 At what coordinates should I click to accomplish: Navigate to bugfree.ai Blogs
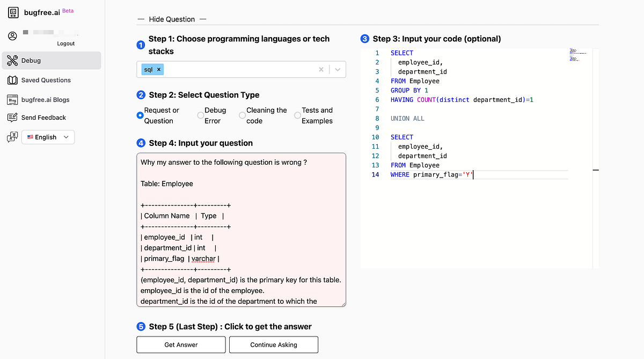pos(45,99)
